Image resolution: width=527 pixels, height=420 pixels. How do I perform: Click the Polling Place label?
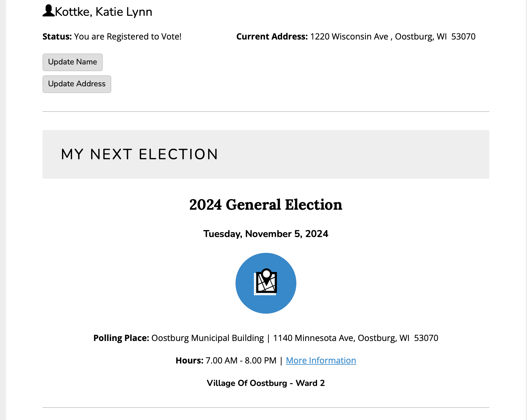click(x=121, y=338)
